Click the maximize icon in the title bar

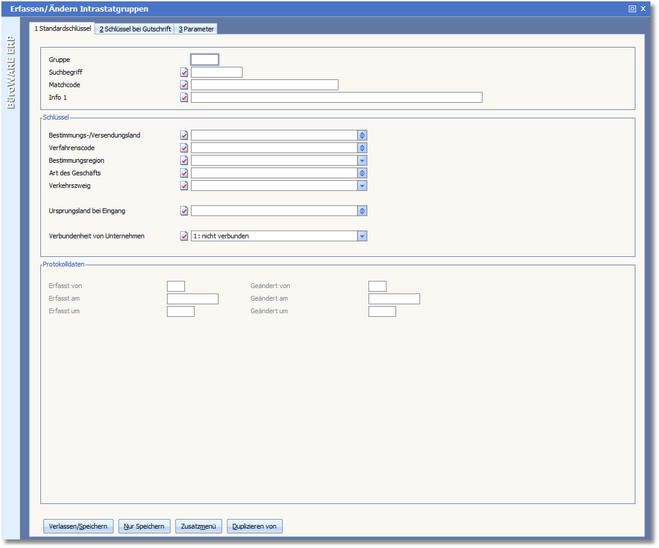[632, 8]
